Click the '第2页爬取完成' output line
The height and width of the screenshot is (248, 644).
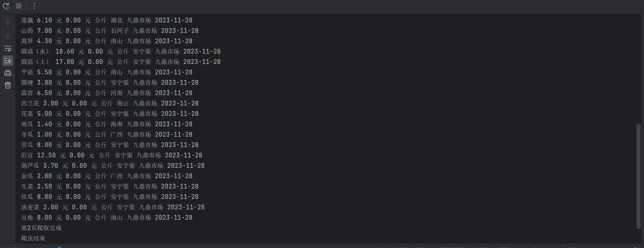(x=41, y=228)
